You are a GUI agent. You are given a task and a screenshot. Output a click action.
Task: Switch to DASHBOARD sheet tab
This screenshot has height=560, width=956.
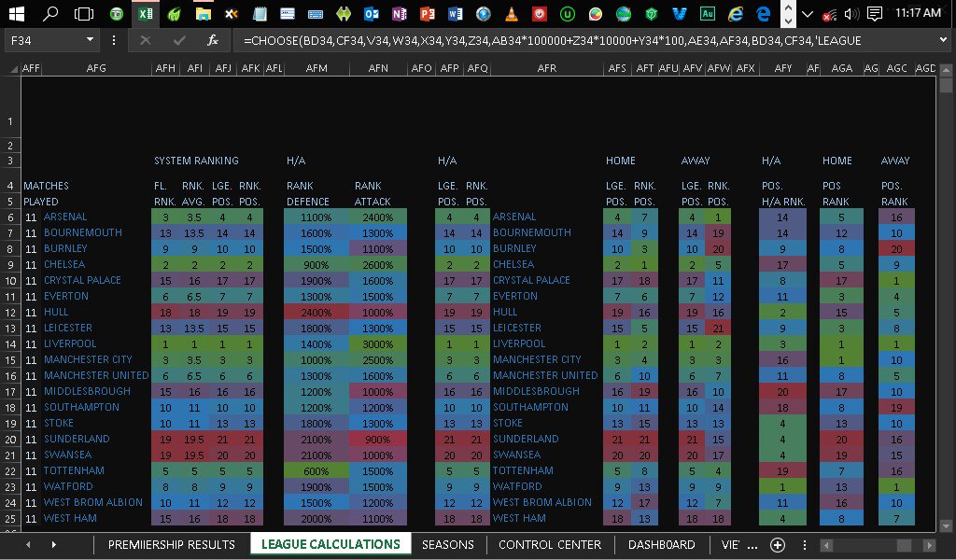pyautogui.click(x=662, y=545)
